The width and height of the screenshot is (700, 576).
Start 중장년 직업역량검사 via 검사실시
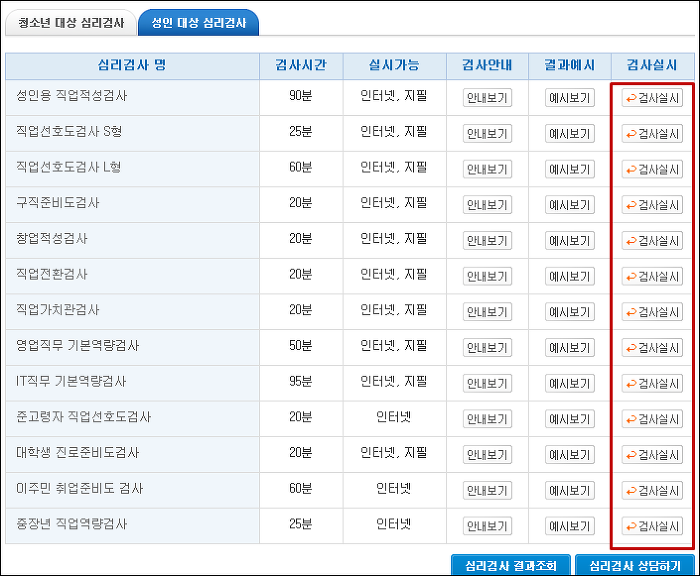[652, 526]
